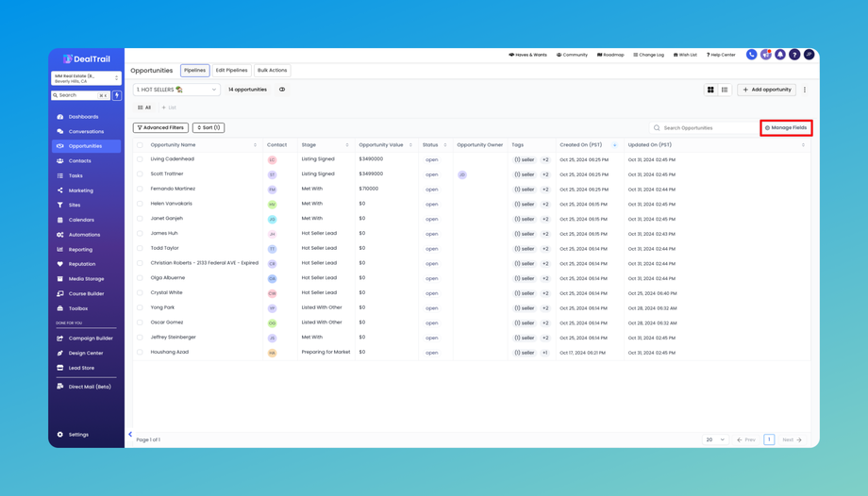Click the phone dialer icon
868x496 pixels.
(751, 55)
